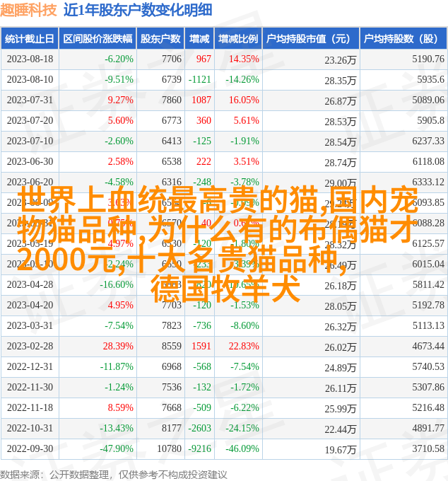Click the shareholder count 8177

[x=172, y=428]
